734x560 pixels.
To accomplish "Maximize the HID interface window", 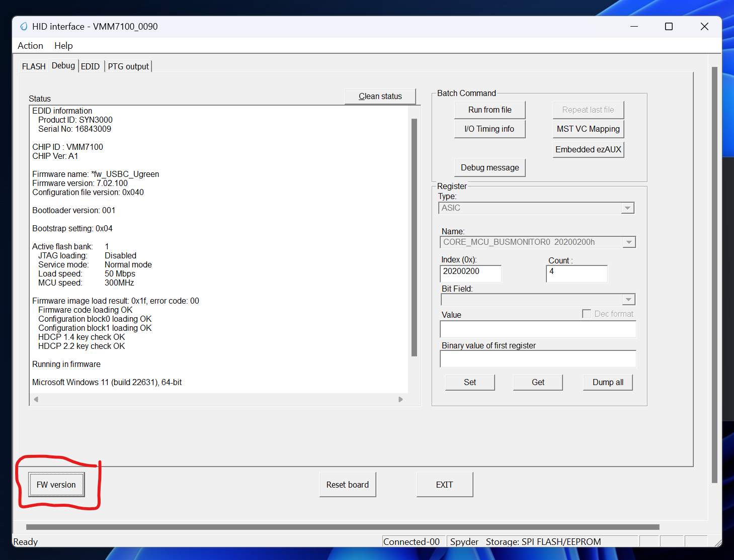I will point(669,27).
